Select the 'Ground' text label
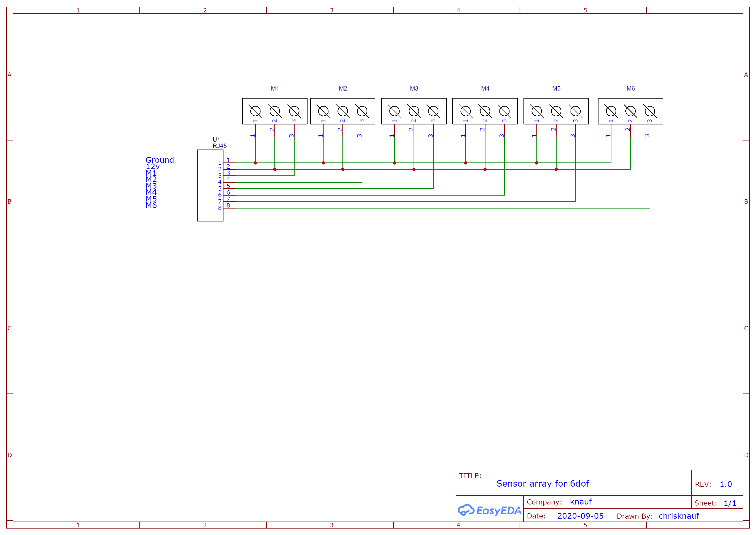The width and height of the screenshot is (756, 535). pyautogui.click(x=160, y=160)
